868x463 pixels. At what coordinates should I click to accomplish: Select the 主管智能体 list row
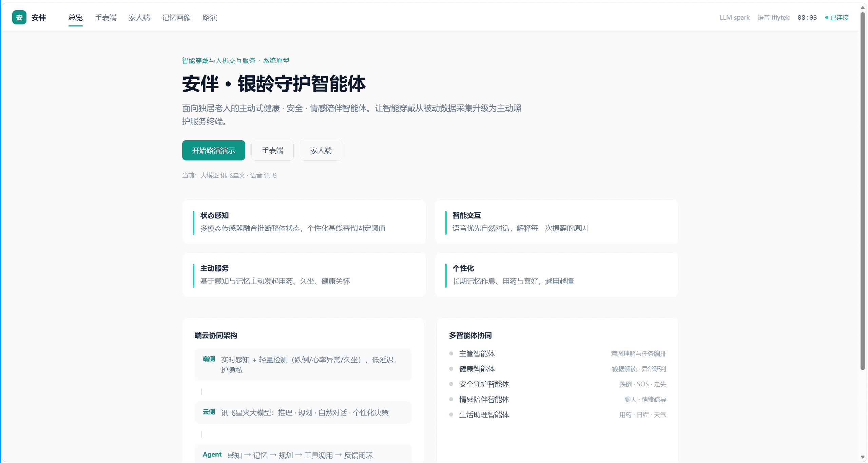coord(557,353)
